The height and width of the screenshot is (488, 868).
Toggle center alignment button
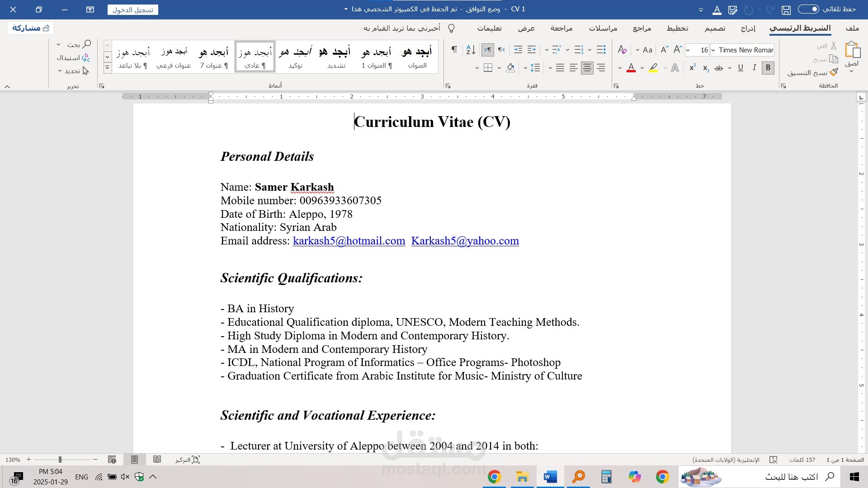[587, 68]
